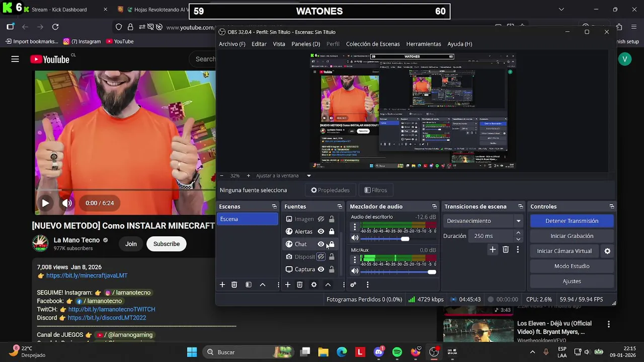Delete selected scene with trash icon in Escenas
Viewport: 644px width, 362px height.
coord(234,285)
